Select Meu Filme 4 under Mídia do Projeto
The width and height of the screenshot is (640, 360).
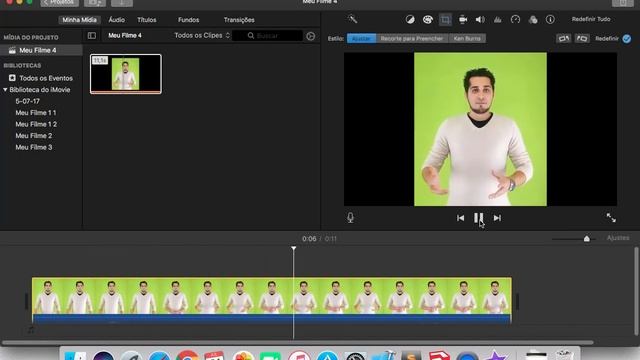tap(41, 50)
